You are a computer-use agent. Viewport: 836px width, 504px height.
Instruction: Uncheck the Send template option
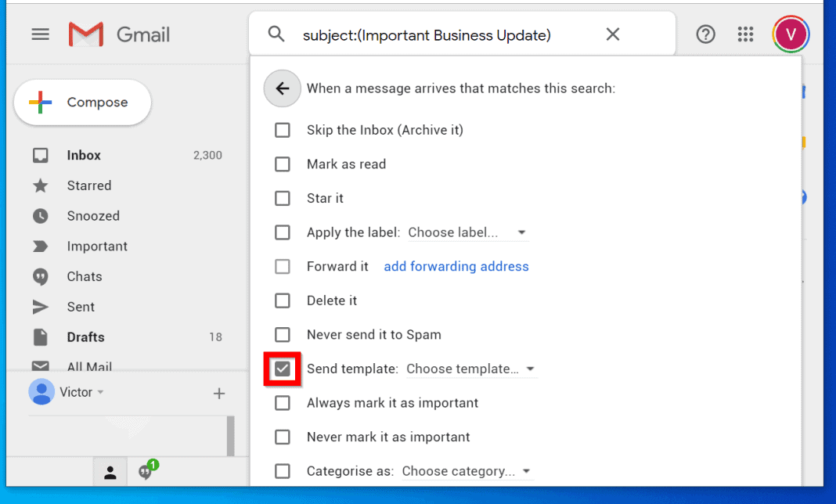point(283,368)
